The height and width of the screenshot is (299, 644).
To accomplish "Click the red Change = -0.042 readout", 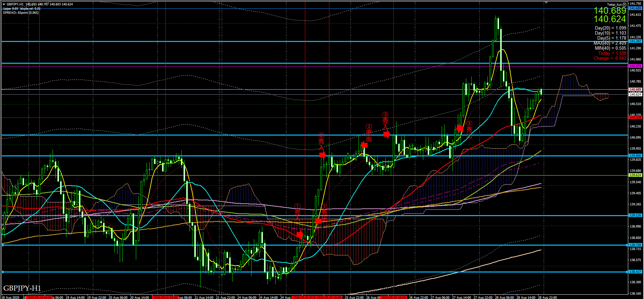I will point(610,58).
